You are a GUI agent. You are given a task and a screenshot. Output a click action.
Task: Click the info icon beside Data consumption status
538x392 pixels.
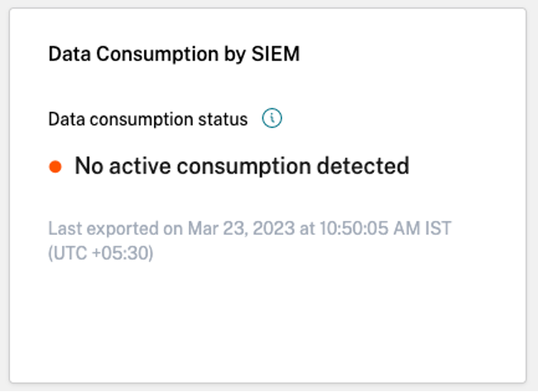pyautogui.click(x=271, y=119)
